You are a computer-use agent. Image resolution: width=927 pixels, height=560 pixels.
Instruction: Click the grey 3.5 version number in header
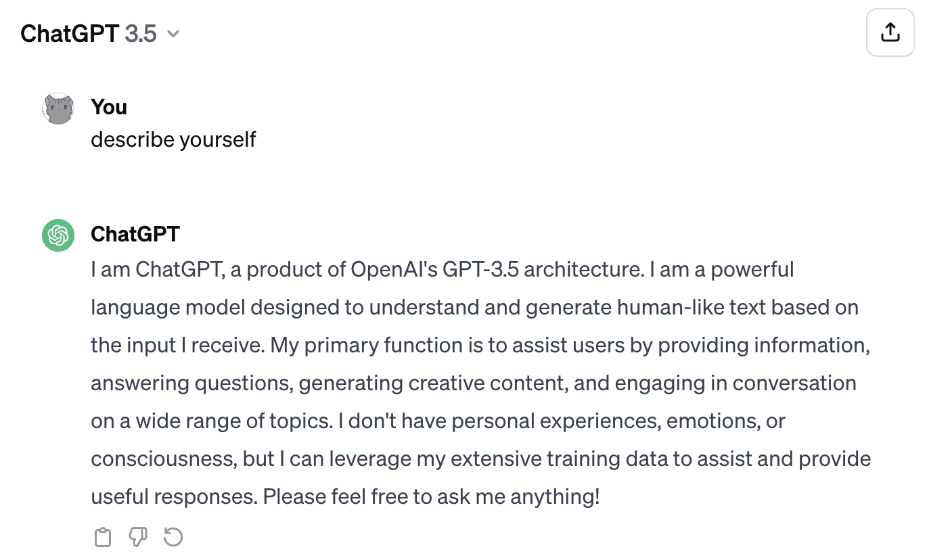141,33
